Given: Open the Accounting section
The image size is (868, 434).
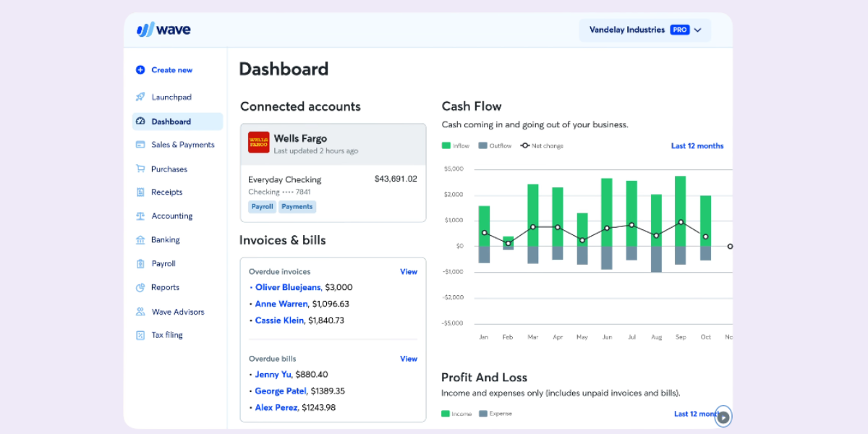Looking at the screenshot, I should [x=172, y=216].
